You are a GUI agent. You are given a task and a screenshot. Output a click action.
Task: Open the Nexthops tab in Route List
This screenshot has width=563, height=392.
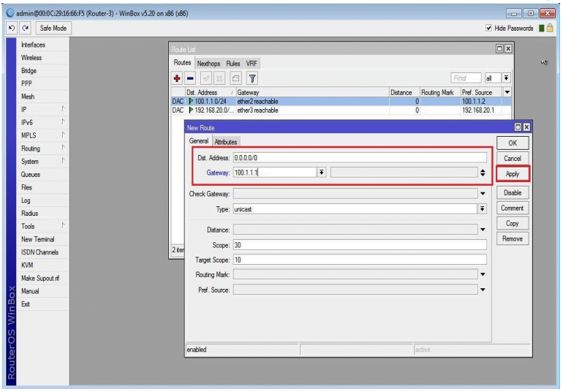point(209,64)
